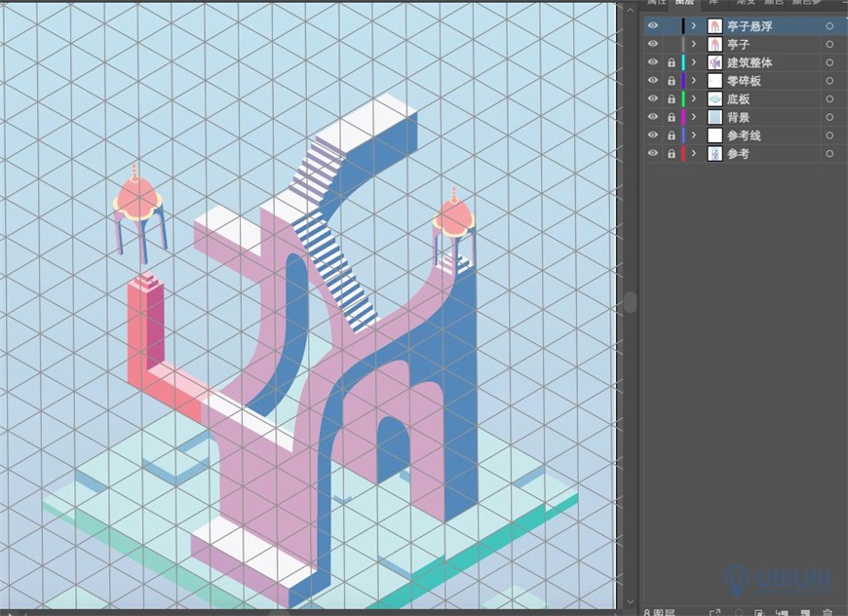Open the 渐变 panel tab
The image size is (848, 616).
tap(744, 3)
